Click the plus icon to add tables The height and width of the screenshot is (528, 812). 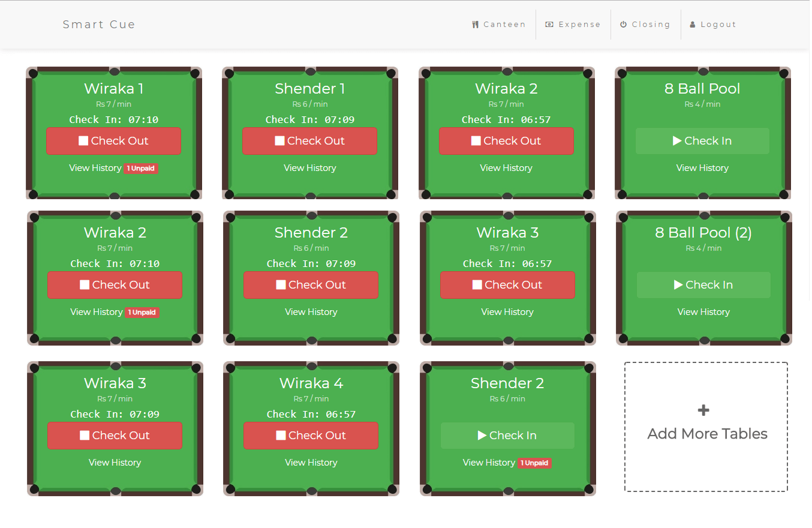pyautogui.click(x=703, y=410)
